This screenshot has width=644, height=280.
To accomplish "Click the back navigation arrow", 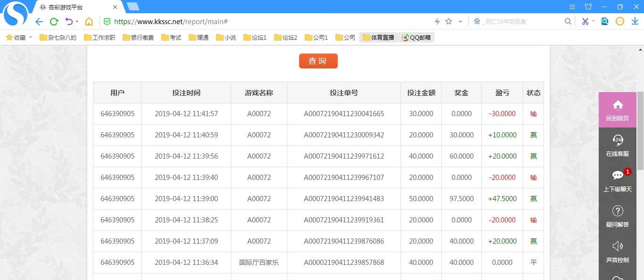I will 39,22.
